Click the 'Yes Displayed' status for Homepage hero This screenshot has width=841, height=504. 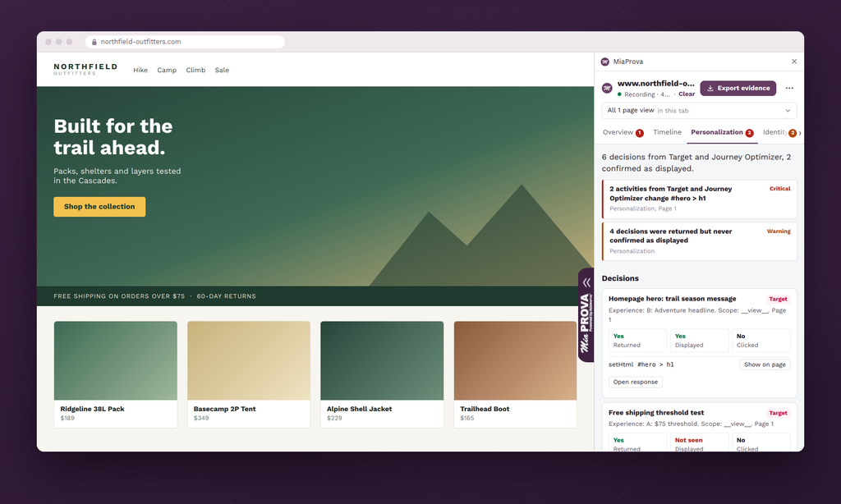700,341
